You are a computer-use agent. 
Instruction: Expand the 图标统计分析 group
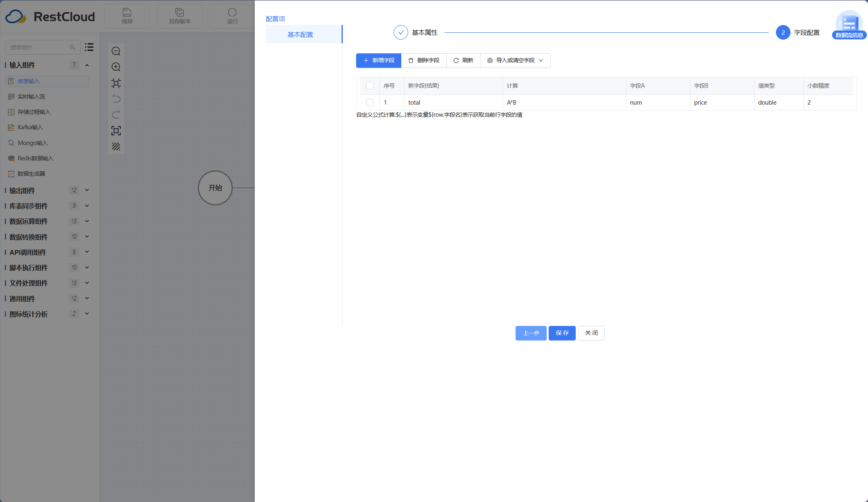87,314
